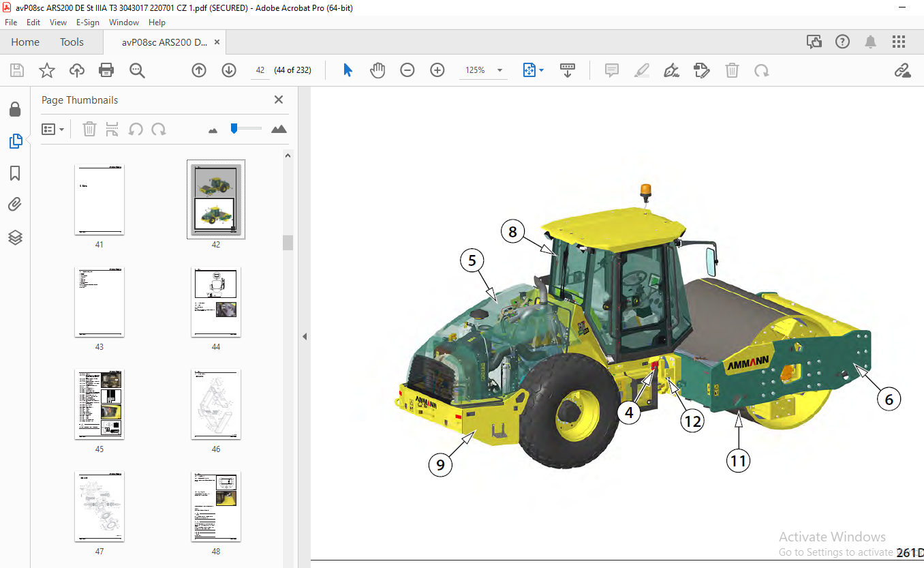The height and width of the screenshot is (568, 924).
Task: Reduce the thumbnail size with the small mountain icon
Action: (x=213, y=130)
